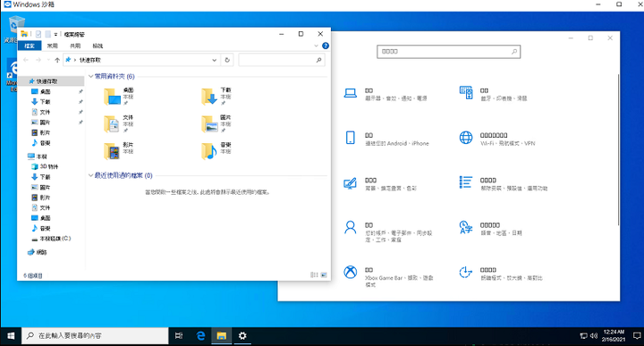The width and height of the screenshot is (644, 346).
Task: Open recent locations dropdown arrow
Action: coord(48,60)
